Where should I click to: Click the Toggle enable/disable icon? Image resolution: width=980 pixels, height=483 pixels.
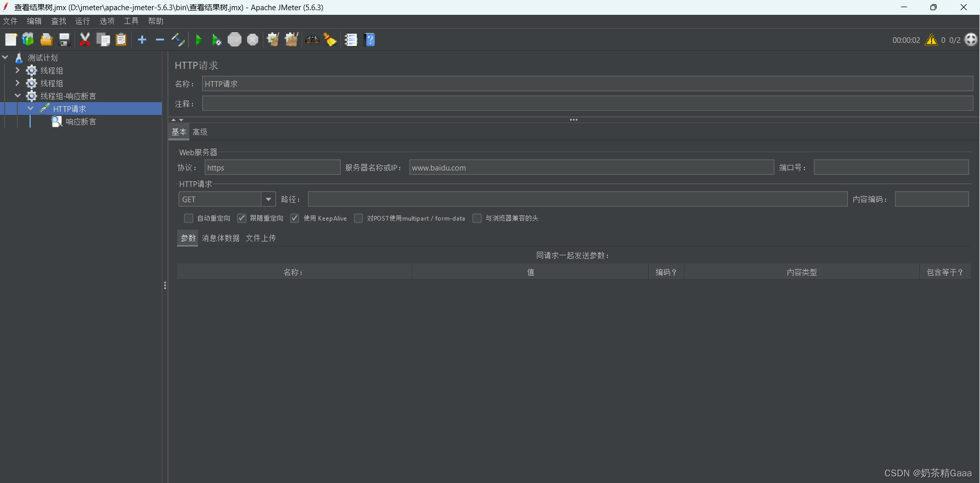(x=178, y=40)
